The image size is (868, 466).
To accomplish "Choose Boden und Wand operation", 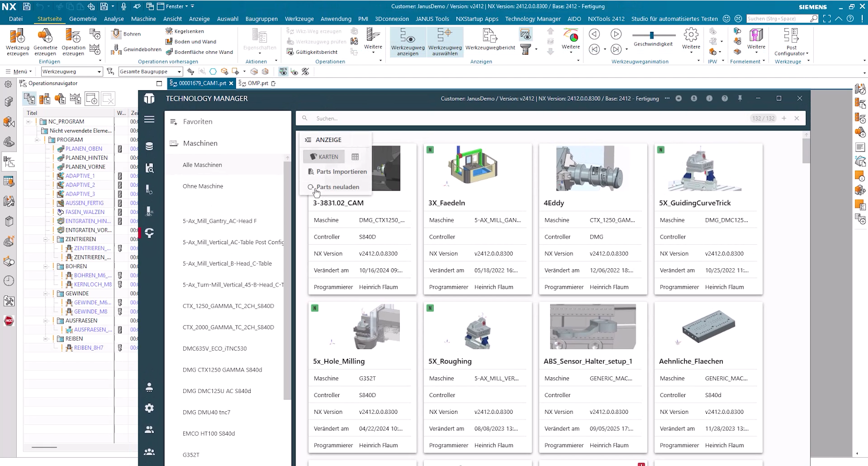I will tap(191, 42).
